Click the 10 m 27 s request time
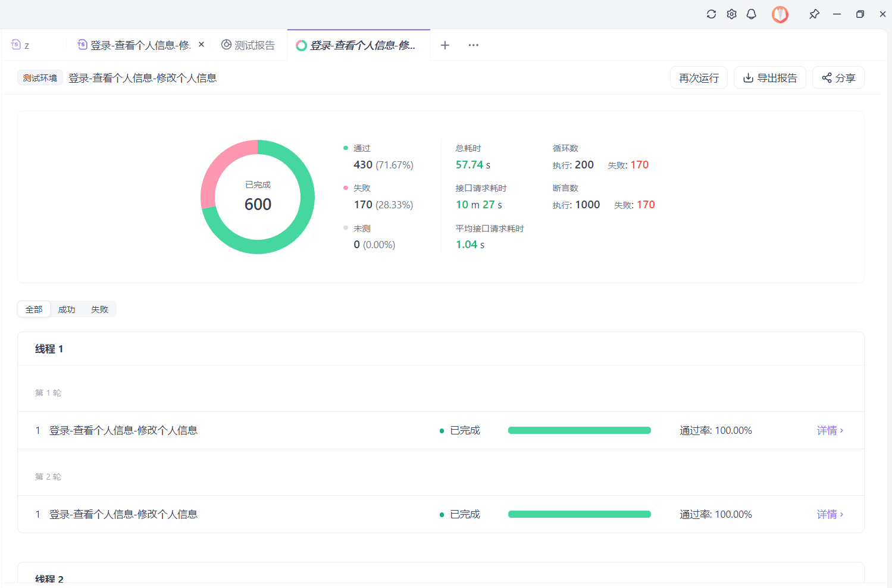This screenshot has width=892, height=588. point(479,205)
